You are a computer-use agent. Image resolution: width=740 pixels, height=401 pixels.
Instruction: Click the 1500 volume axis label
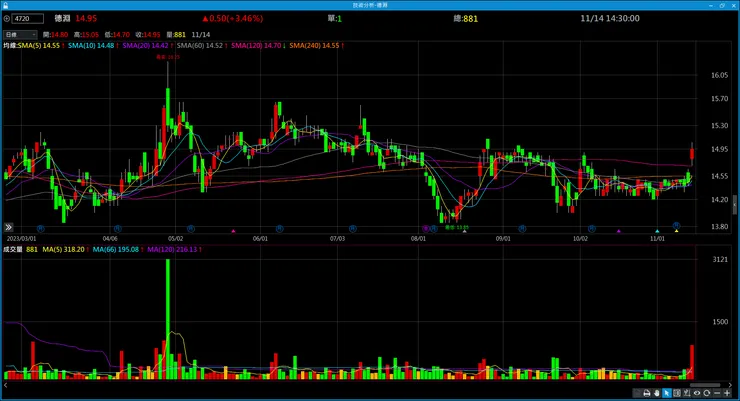click(720, 322)
